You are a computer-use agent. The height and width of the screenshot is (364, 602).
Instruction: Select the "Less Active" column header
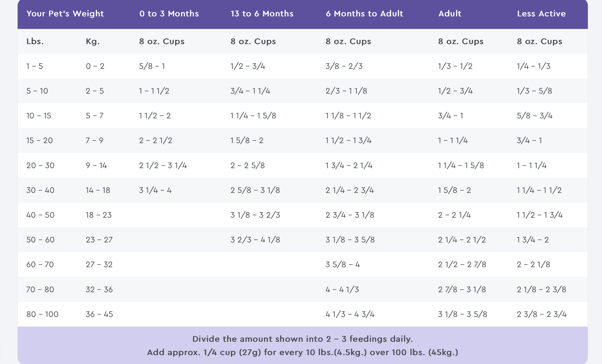click(541, 14)
